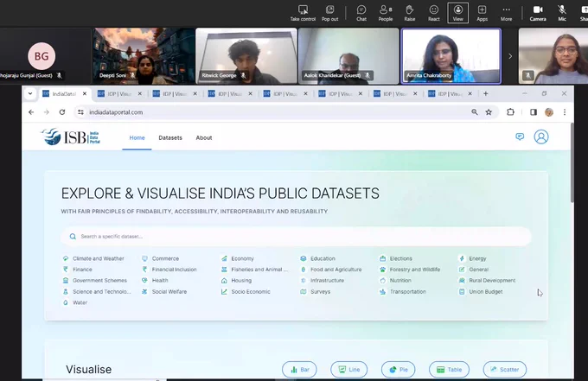Select the Education category
Viewport: 588px width, 381px height.
tap(318, 258)
